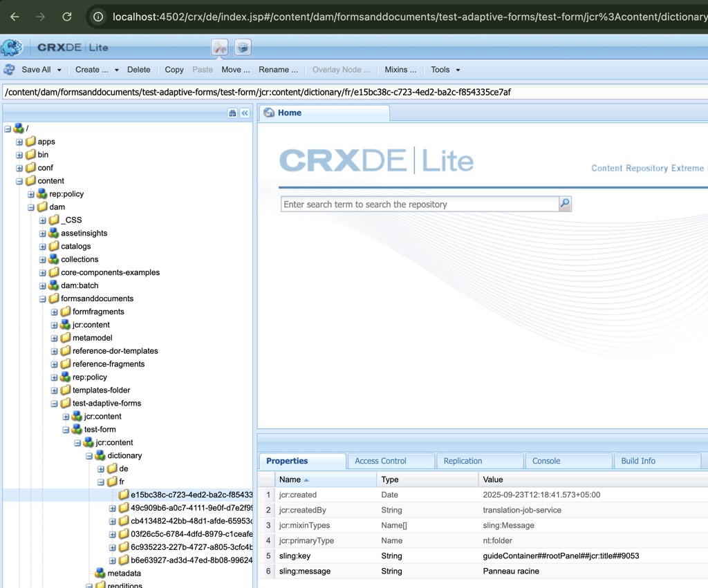Screen dimensions: 708x588
Task: Click the Mixins button
Action: pos(400,70)
